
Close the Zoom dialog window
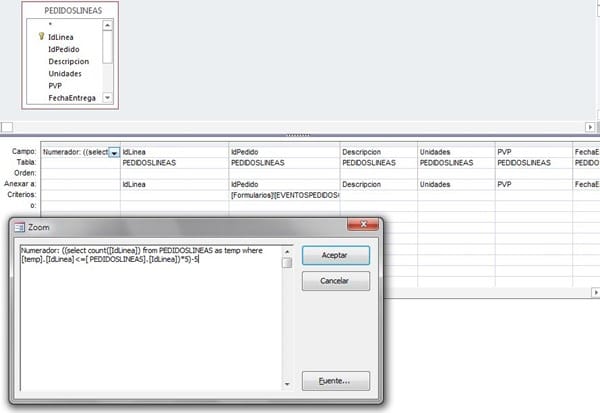tap(363, 224)
